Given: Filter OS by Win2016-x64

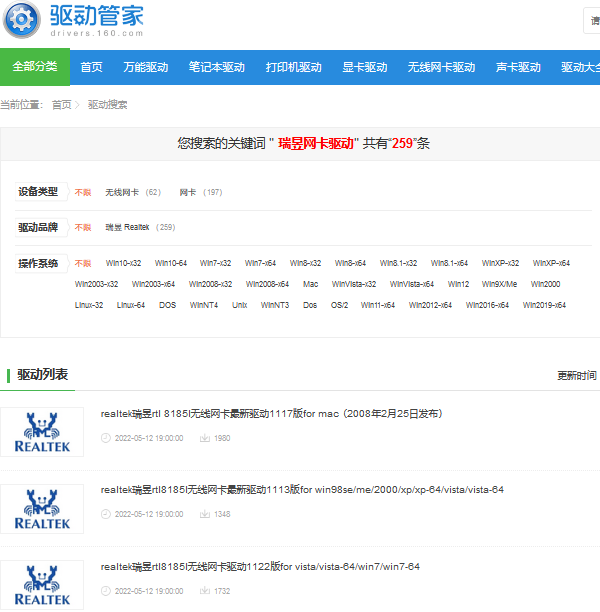Looking at the screenshot, I should pos(487,305).
